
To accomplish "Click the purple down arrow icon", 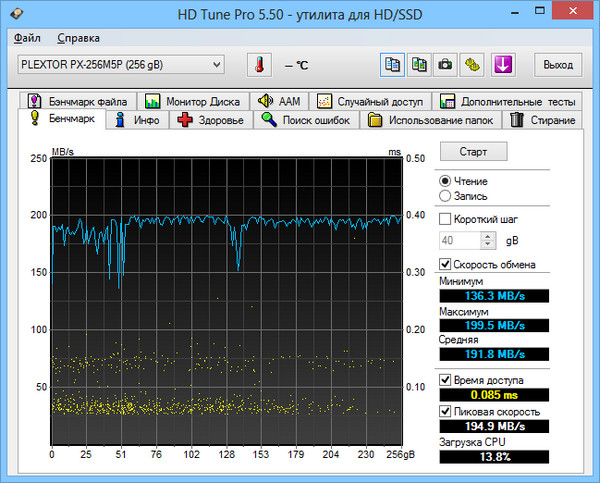I will 505,65.
